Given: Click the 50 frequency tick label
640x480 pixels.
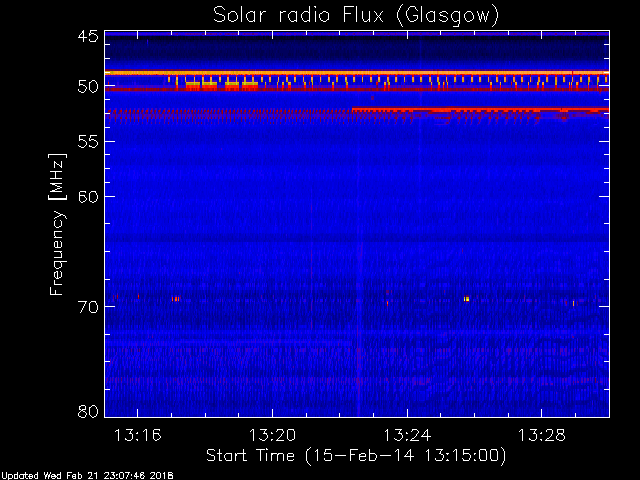Looking at the screenshot, I should click(88, 87).
